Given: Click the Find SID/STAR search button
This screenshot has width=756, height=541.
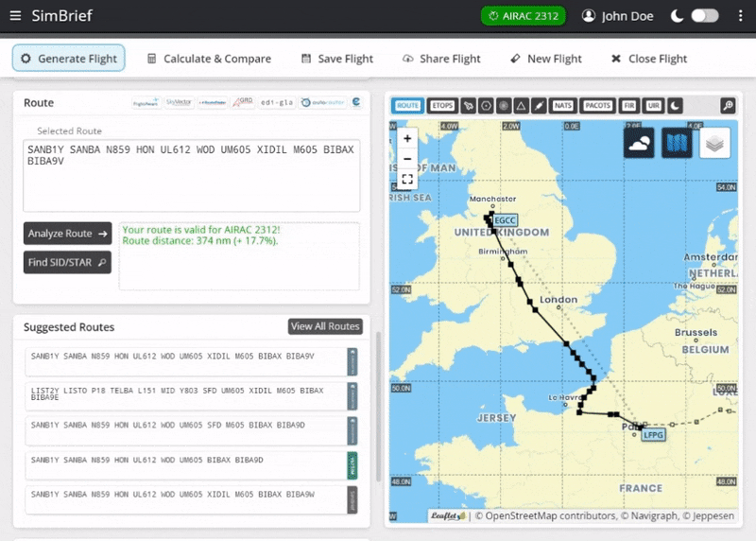Looking at the screenshot, I should tap(67, 262).
